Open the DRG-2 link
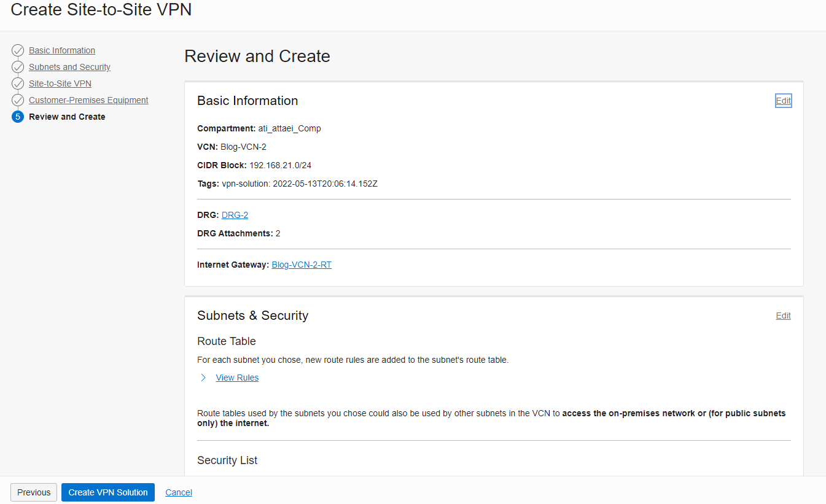 pyautogui.click(x=235, y=215)
